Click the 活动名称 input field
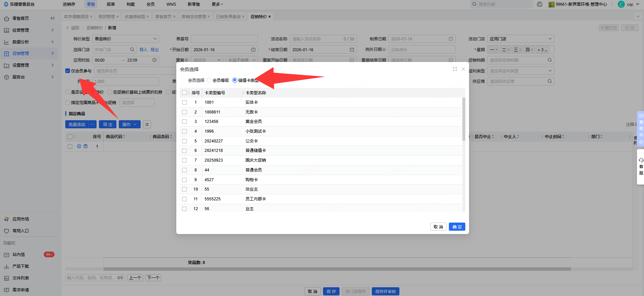 coord(323,39)
